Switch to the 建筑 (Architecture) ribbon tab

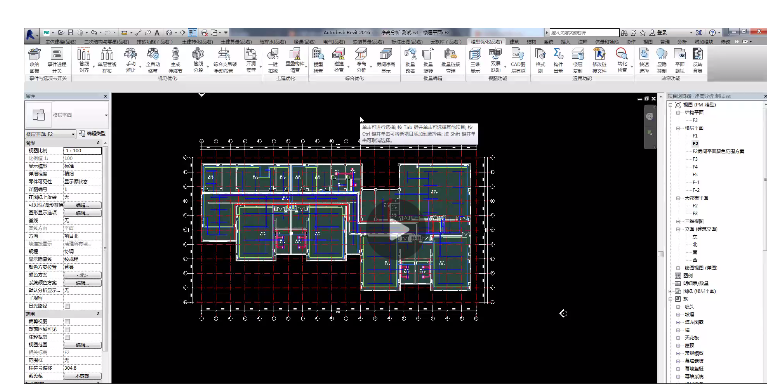pos(514,42)
